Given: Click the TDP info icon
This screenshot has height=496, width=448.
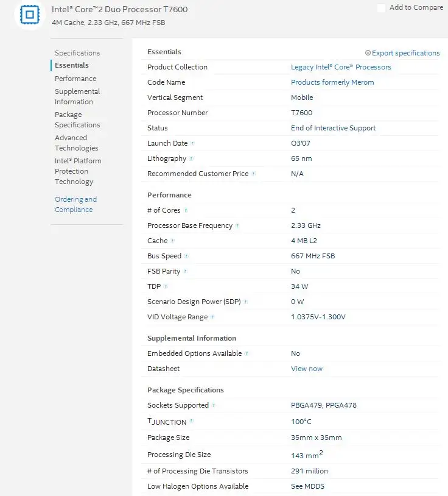Looking at the screenshot, I should coord(166,287).
